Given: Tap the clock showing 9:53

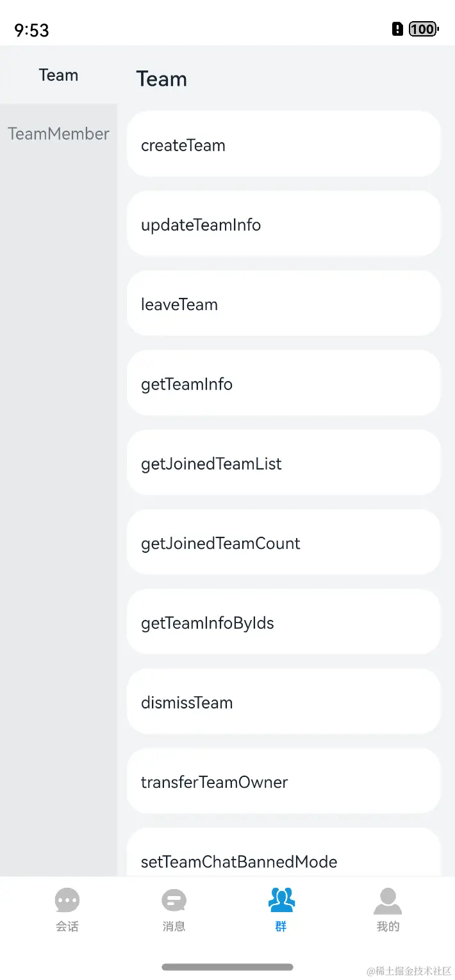Looking at the screenshot, I should [31, 29].
